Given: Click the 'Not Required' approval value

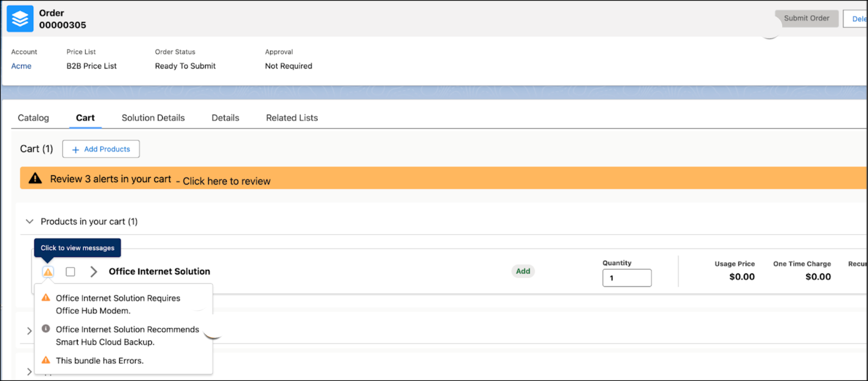Looking at the screenshot, I should [289, 66].
